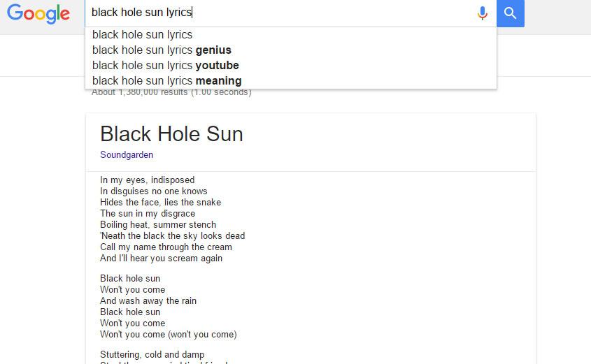
Task: Click the 'Black Hole Sun' song title
Action: coord(171,134)
